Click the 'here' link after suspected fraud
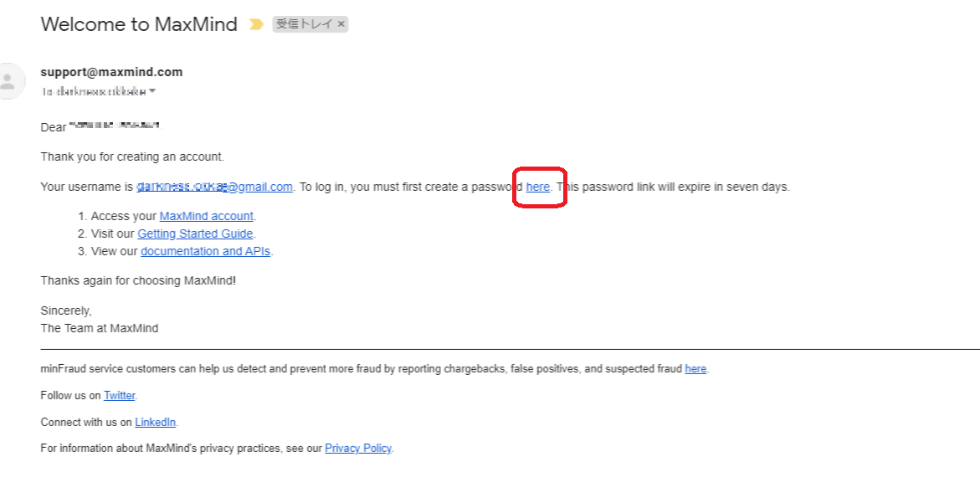The image size is (980, 498). point(695,368)
